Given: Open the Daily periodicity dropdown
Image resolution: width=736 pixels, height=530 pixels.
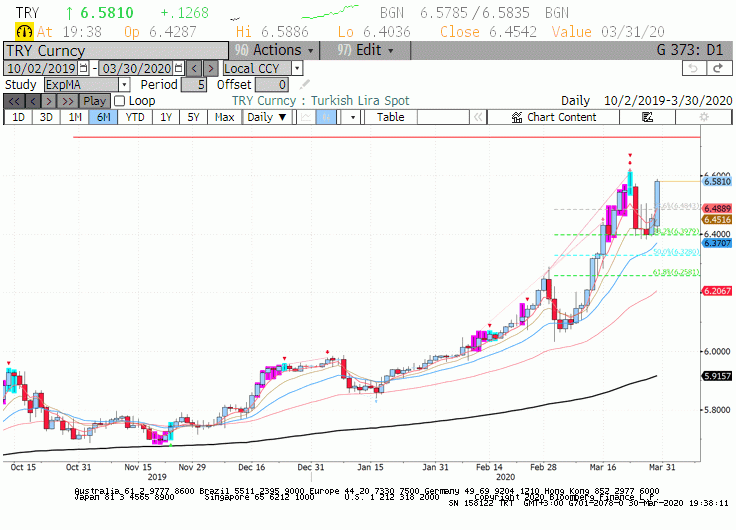Looking at the screenshot, I should (x=267, y=117).
